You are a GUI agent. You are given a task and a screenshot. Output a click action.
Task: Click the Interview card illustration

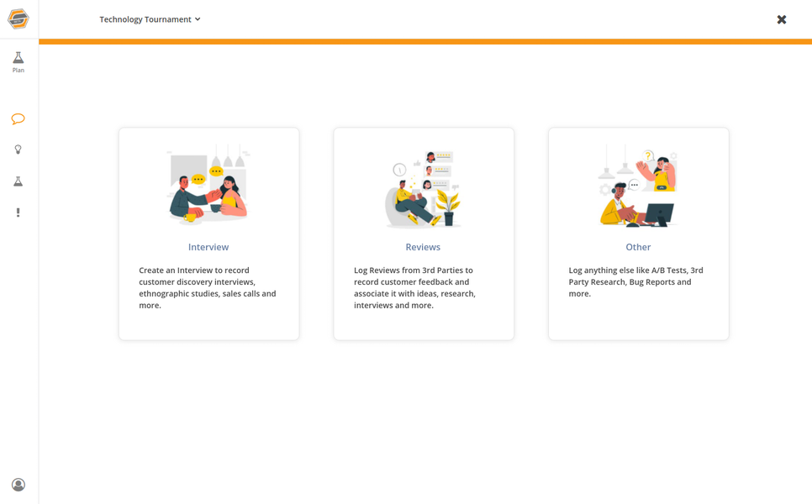(208, 185)
